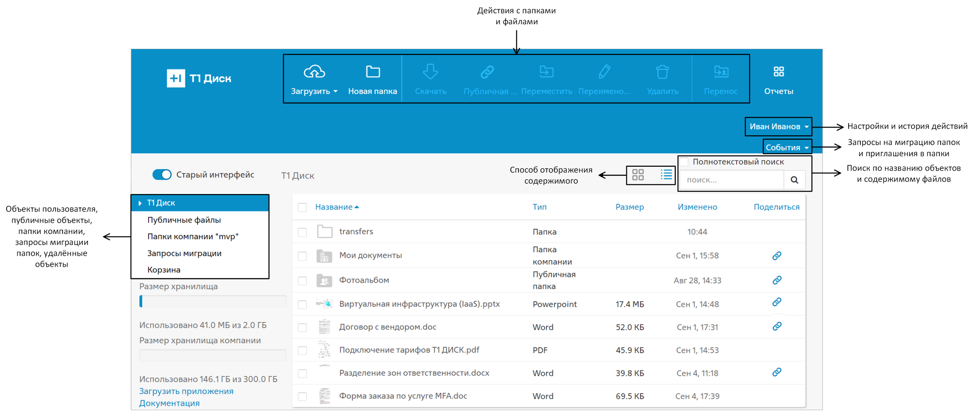Click the Публичная link icon in toolbar

point(487,71)
